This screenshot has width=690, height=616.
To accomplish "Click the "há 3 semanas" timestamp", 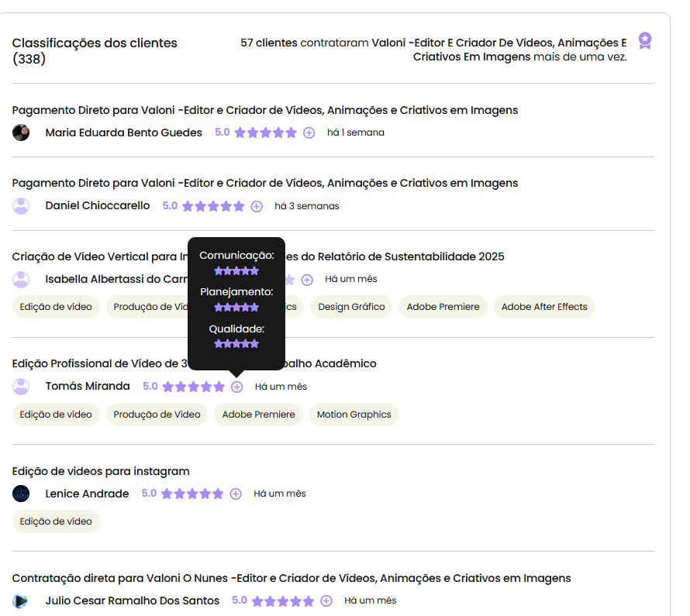I will [307, 206].
